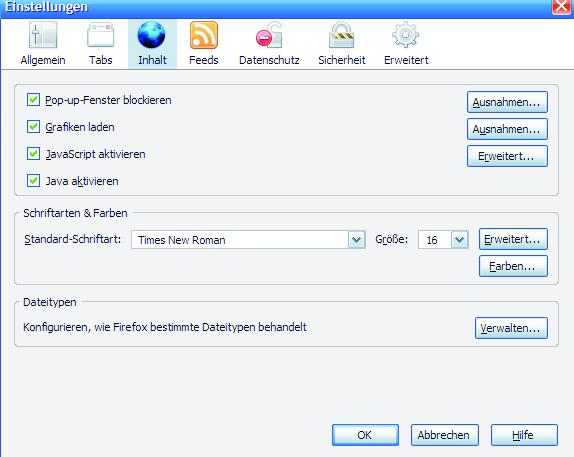Screen dimensions: 574x457
Task: Toggle the Grafiken laden checkbox
Action: point(33,127)
